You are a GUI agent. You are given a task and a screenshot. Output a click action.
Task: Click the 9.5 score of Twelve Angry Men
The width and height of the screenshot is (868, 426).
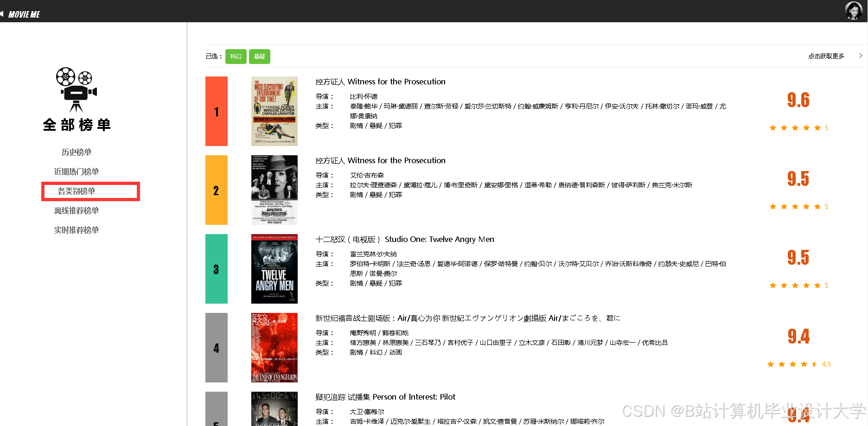coord(798,257)
